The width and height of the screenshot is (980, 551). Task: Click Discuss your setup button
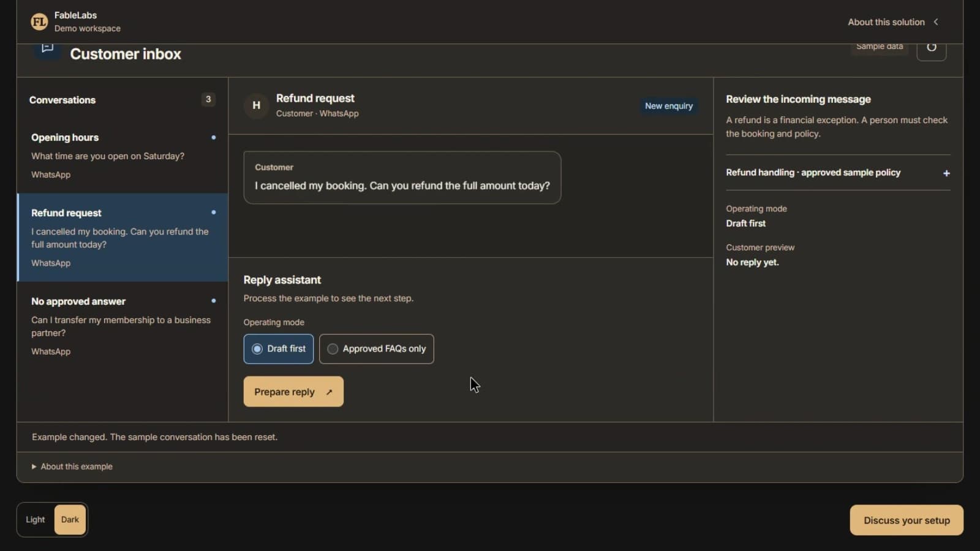click(907, 520)
